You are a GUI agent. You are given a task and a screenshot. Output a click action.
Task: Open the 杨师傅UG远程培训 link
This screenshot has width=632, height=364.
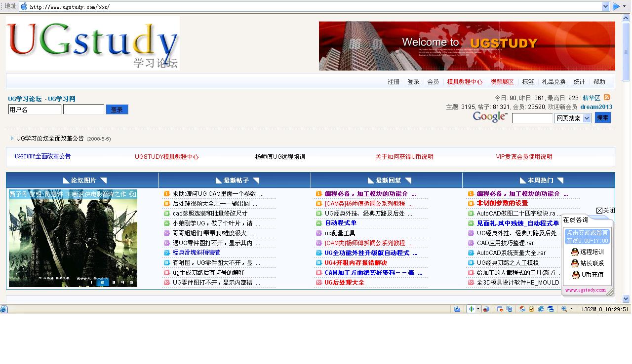click(280, 157)
